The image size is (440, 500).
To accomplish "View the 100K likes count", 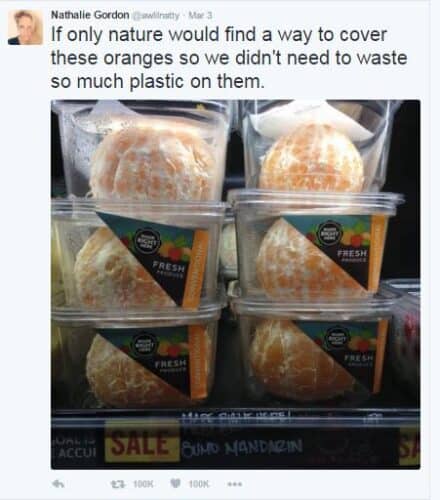I will (200, 483).
